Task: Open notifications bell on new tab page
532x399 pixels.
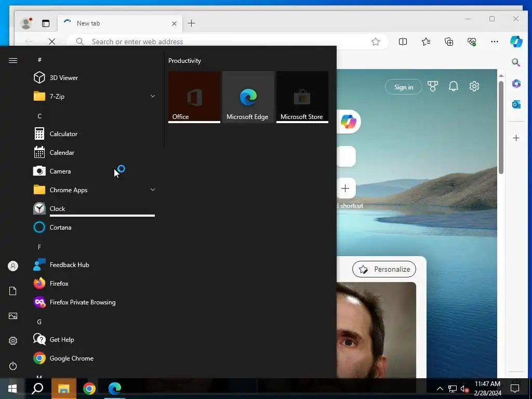Action: [453, 87]
